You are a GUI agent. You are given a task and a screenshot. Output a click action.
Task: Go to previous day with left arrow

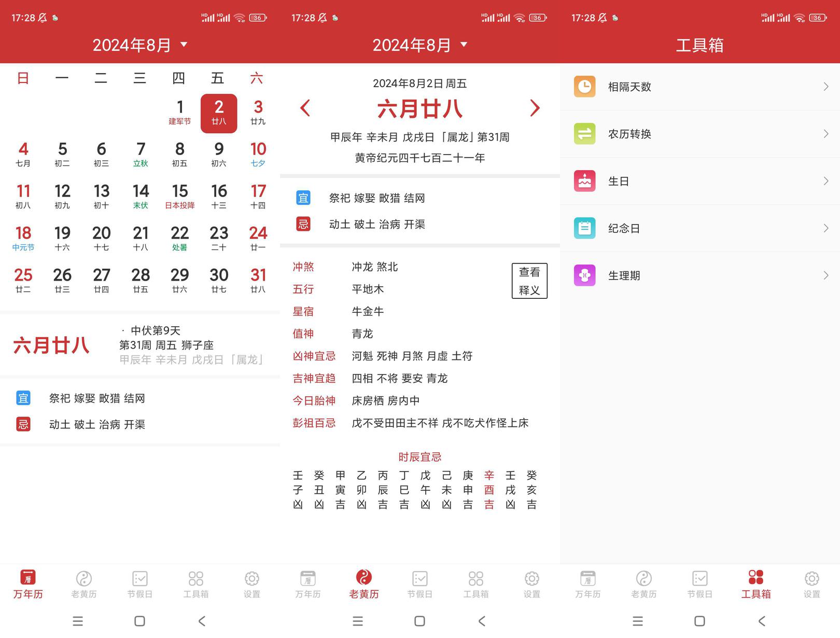tap(305, 108)
